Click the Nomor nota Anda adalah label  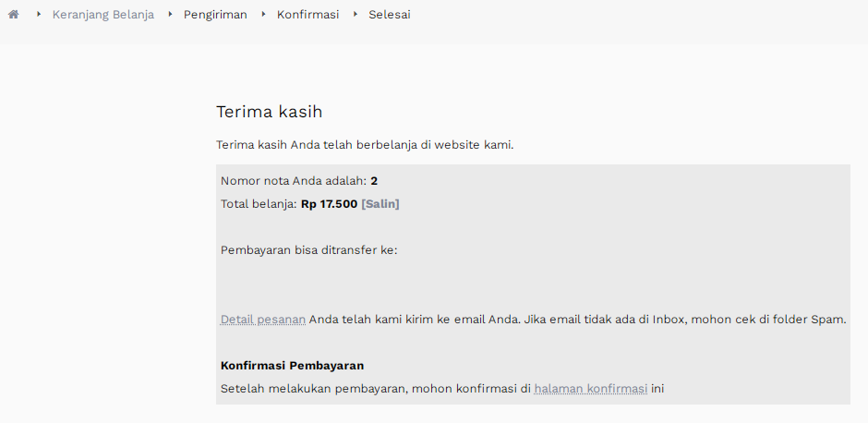pyautogui.click(x=294, y=181)
